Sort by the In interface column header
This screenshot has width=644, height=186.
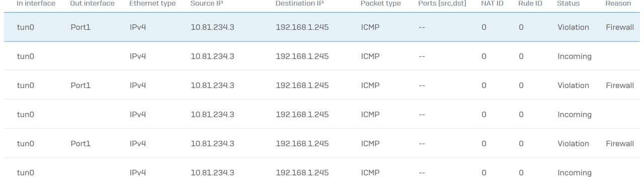pos(36,4)
